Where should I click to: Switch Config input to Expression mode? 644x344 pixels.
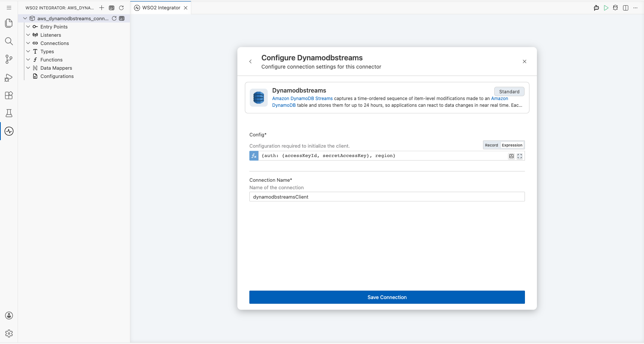512,145
